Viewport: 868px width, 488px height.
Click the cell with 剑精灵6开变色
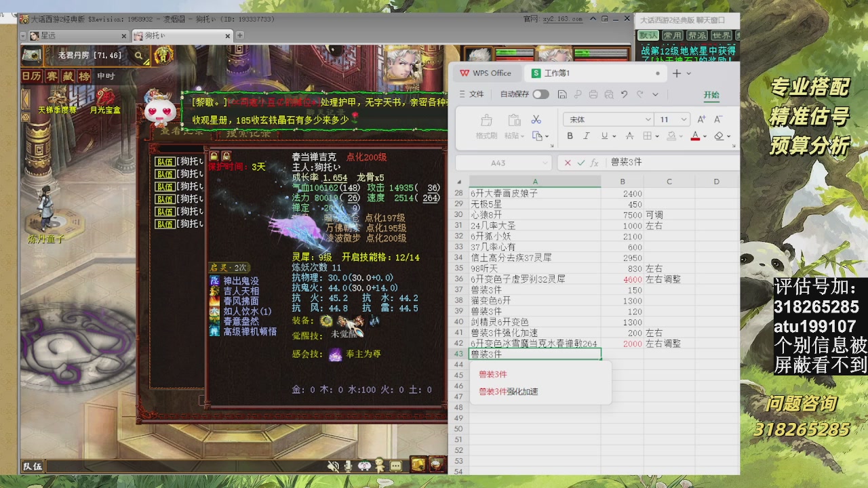(535, 322)
